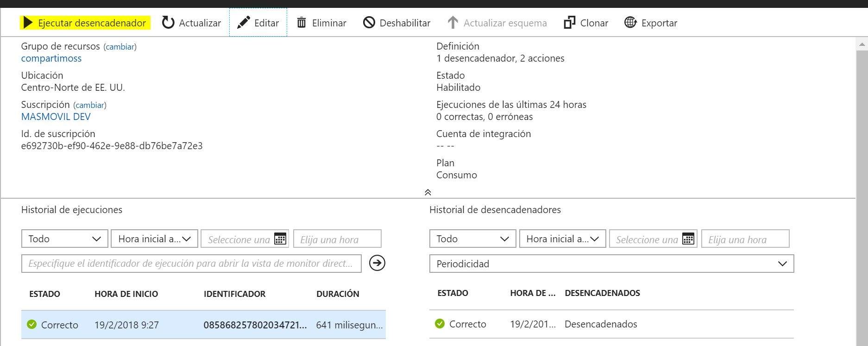Open calendar picker in trigger history filter
The width and height of the screenshot is (868, 346).
tap(688, 239)
